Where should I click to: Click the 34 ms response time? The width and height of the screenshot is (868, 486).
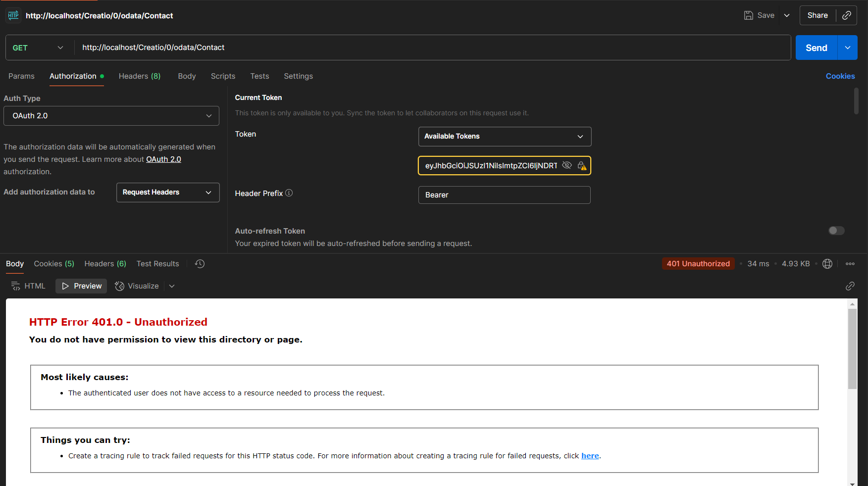[x=758, y=264]
